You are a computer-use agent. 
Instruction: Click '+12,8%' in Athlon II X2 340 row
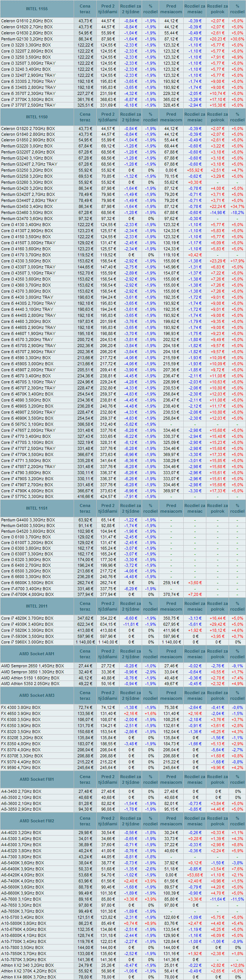(237, 965)
